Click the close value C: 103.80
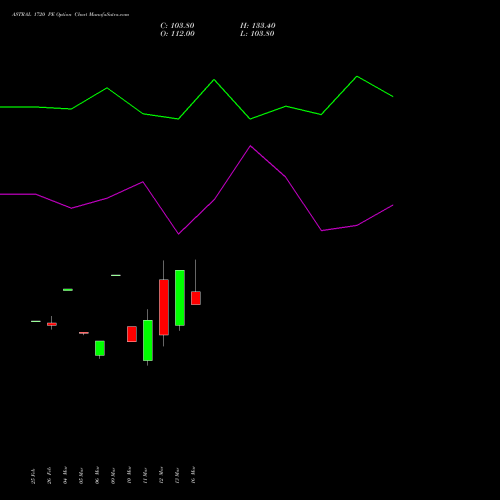500x500 pixels. pos(177,26)
